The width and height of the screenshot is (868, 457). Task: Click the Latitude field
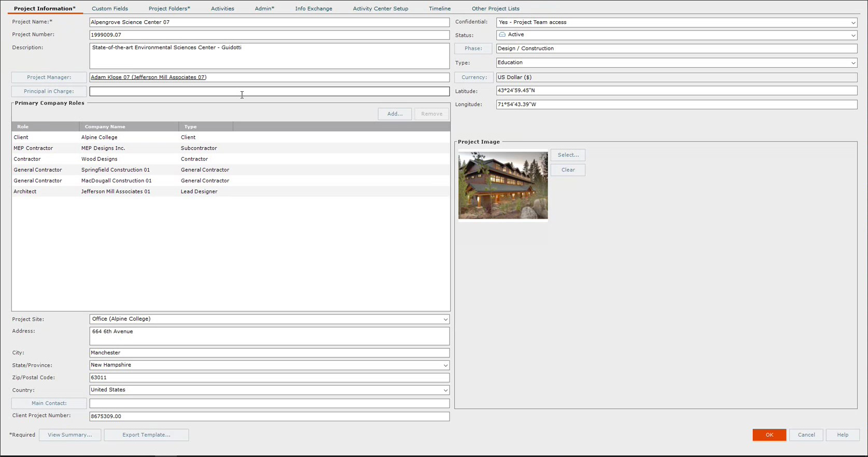(677, 90)
